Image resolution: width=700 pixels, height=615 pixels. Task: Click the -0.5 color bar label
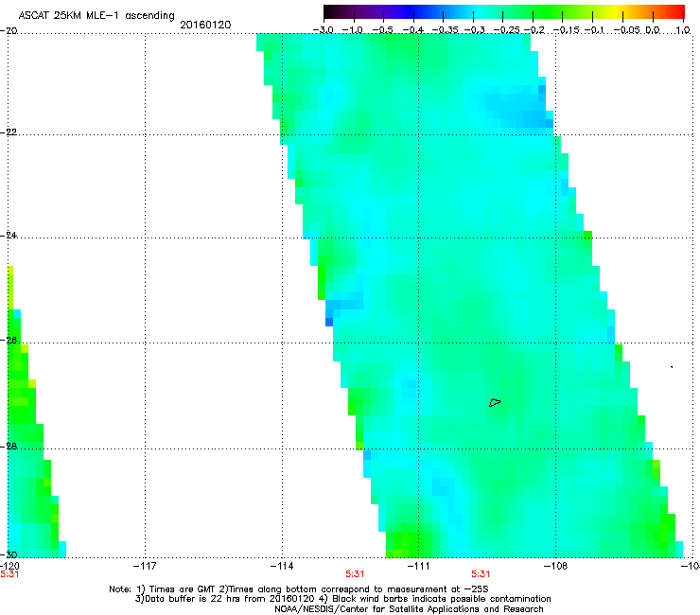[x=382, y=30]
